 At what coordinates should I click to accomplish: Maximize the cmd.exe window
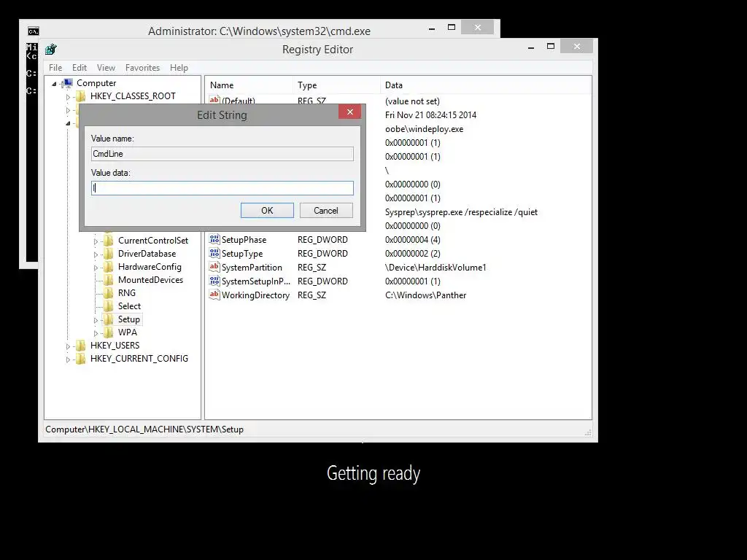(452, 27)
